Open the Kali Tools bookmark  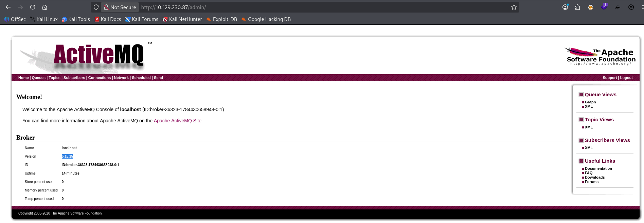pyautogui.click(x=76, y=19)
